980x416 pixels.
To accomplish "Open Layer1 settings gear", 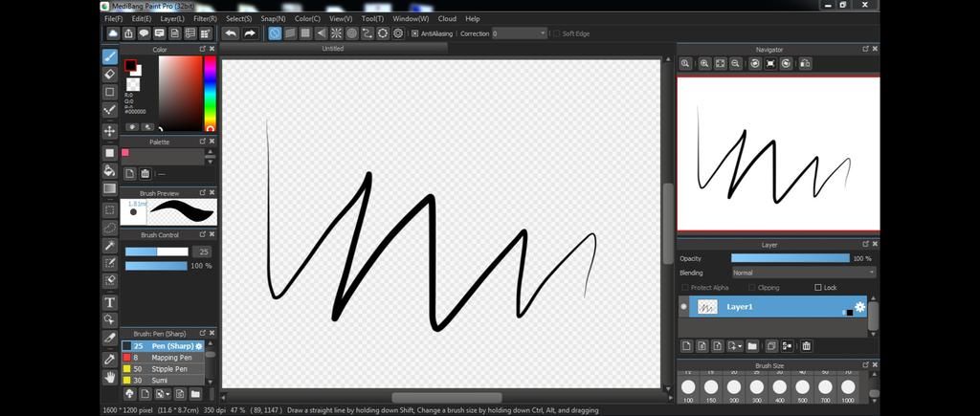I will (860, 307).
